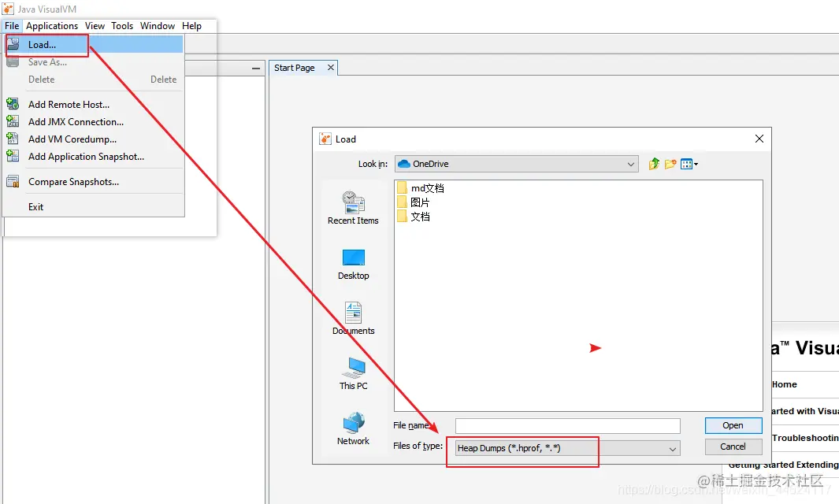Click the Delete menu entry
This screenshot has width=839, height=504.
[x=94, y=80]
